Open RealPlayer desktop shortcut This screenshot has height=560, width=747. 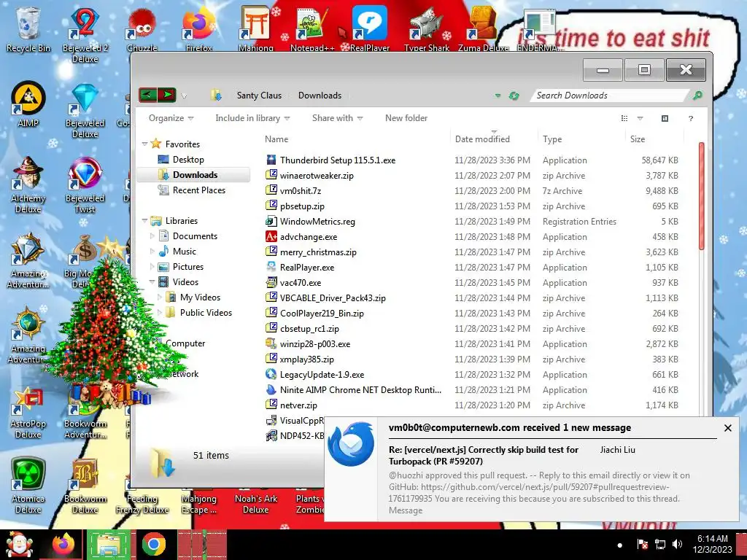[370, 28]
